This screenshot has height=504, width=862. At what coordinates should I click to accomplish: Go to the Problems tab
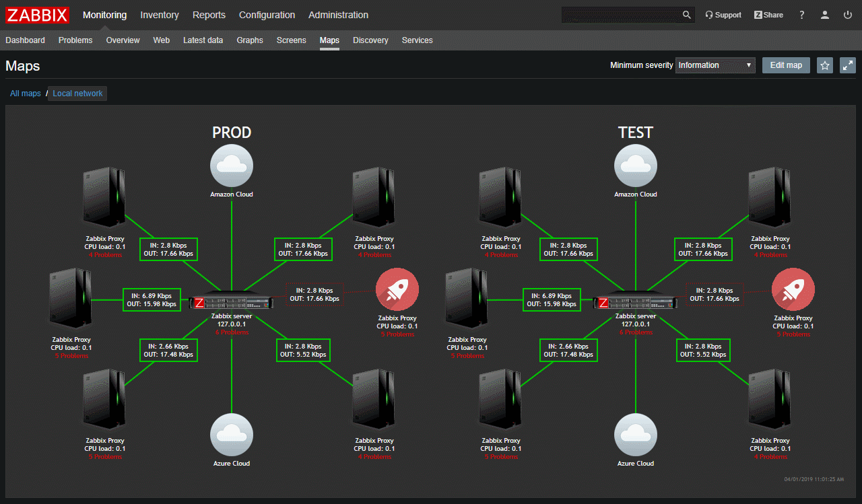[75, 40]
